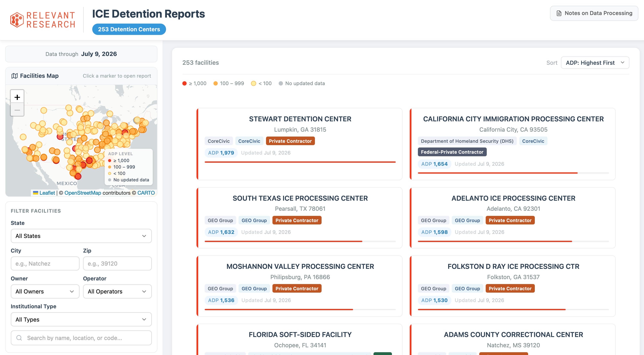Click the Data through July 9, 2026 banner
The width and height of the screenshot is (644, 355).
point(81,54)
